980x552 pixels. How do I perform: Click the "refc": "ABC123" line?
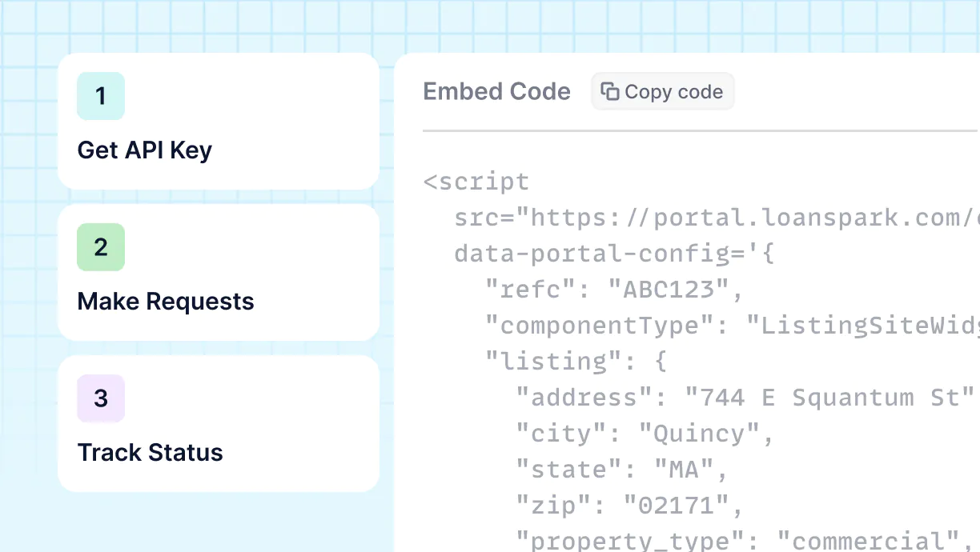pos(616,290)
